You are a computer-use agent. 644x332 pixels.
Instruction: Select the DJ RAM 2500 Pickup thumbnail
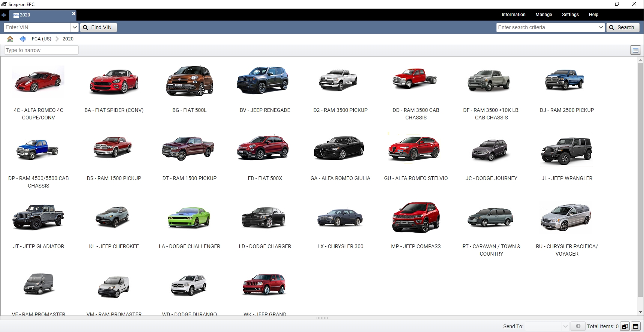(565, 80)
